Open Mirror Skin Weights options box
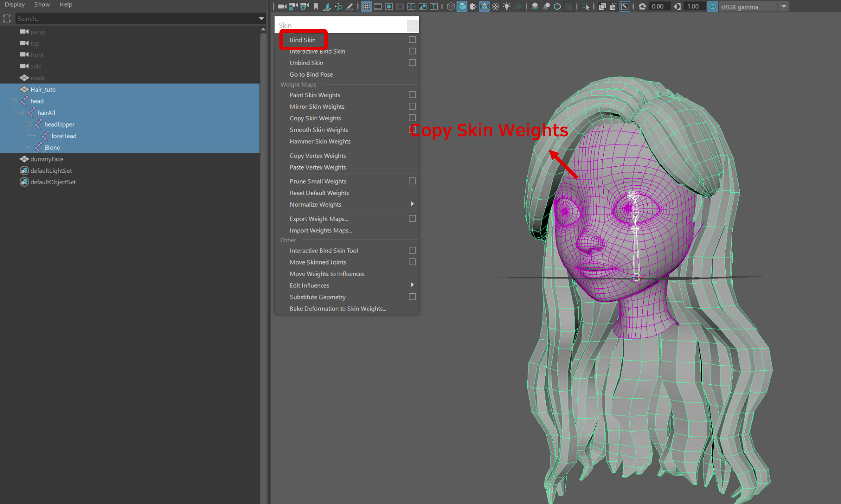 [x=412, y=106]
